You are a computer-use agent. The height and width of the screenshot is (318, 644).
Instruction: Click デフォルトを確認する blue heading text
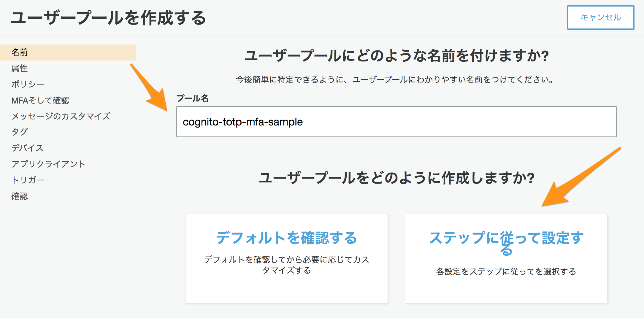coord(287,238)
